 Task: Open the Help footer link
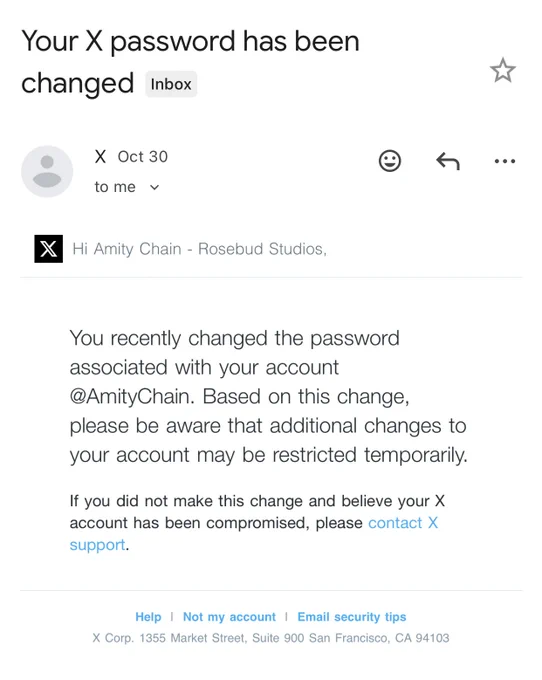[x=148, y=617]
